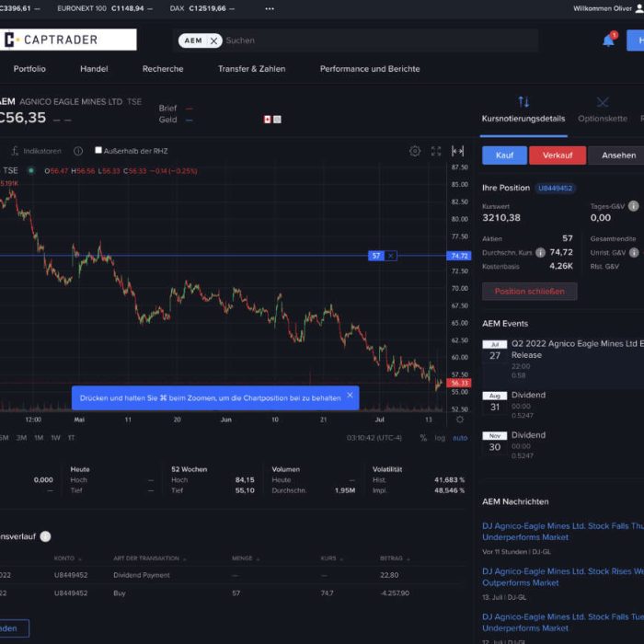Screen dimensions: 644x644
Task: Toggle auto scale on chart
Action: [x=460, y=438]
